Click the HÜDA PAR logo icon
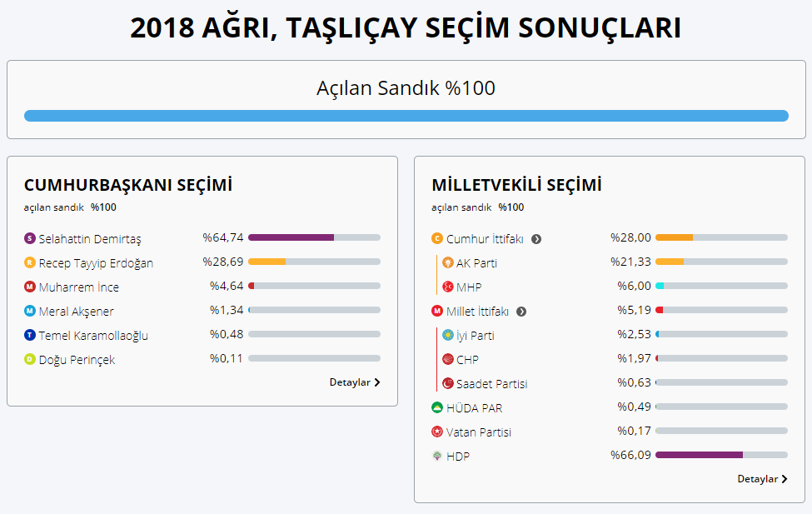 click(x=437, y=408)
